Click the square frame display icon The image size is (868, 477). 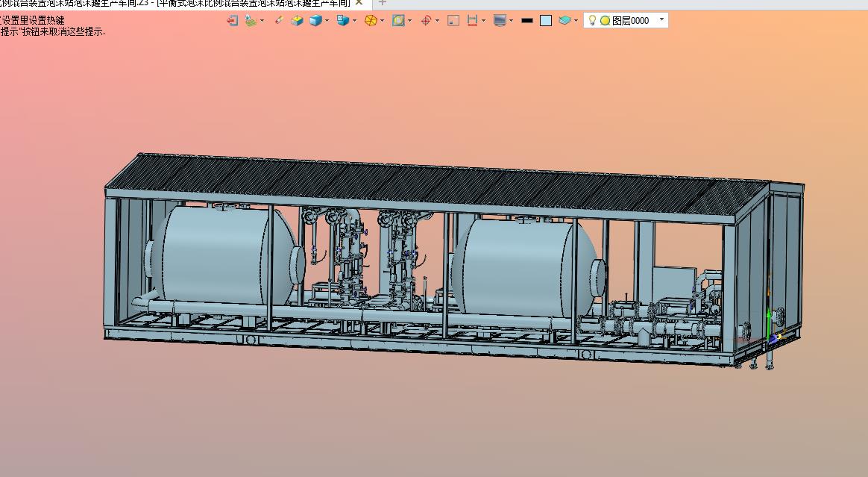pyautogui.click(x=453, y=20)
